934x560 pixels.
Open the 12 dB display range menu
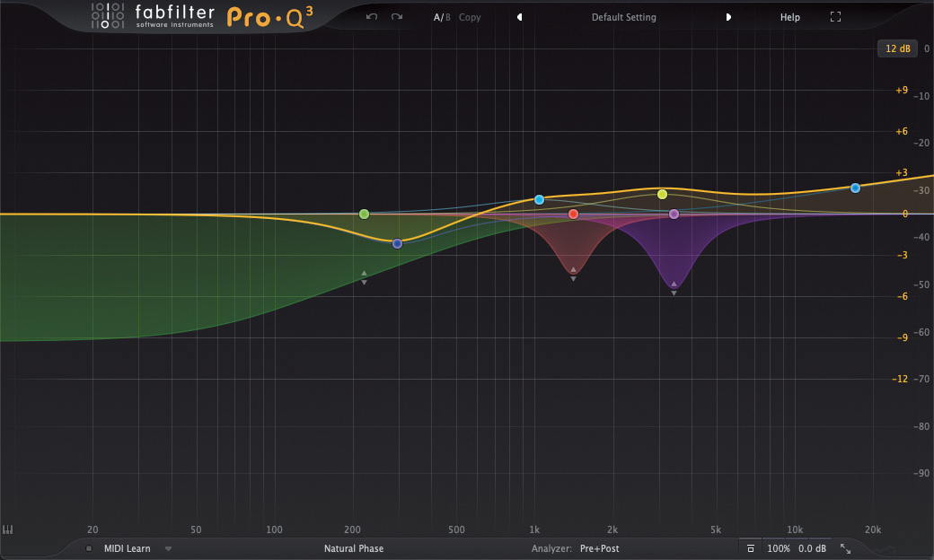[898, 48]
